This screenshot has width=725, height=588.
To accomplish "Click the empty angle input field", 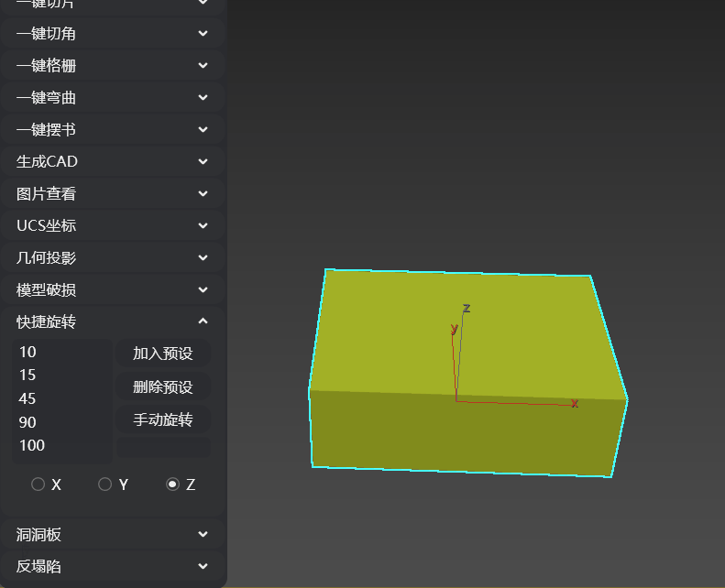I will [163, 447].
